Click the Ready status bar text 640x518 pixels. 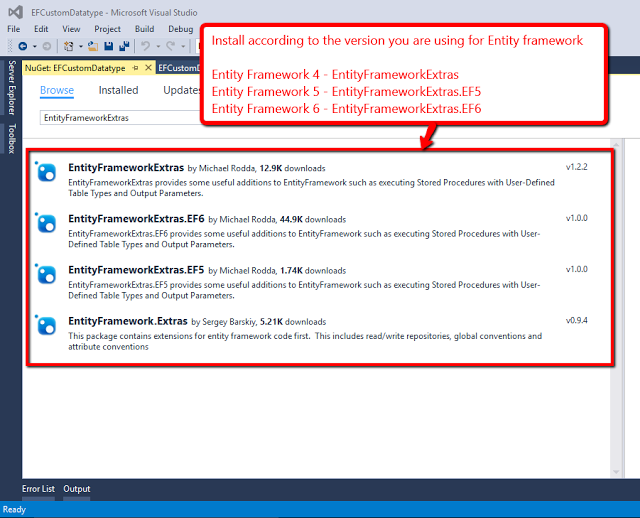pyautogui.click(x=14, y=509)
